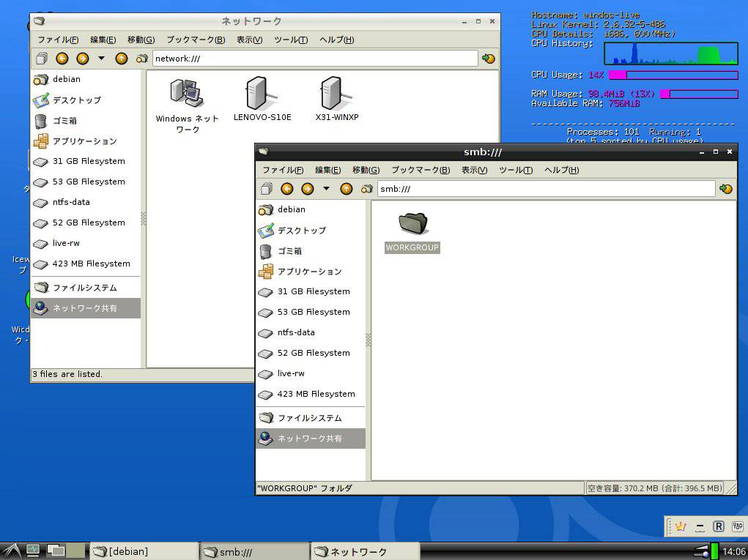
Task: Select ネットワーク共有 in smb:/// window sidebar
Action: pos(311,438)
